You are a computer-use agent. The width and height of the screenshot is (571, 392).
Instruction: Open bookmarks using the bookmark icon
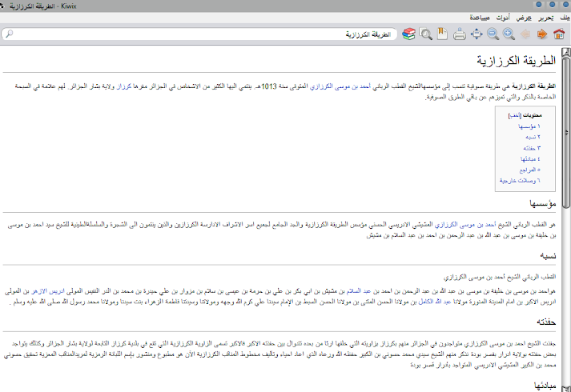tap(441, 34)
